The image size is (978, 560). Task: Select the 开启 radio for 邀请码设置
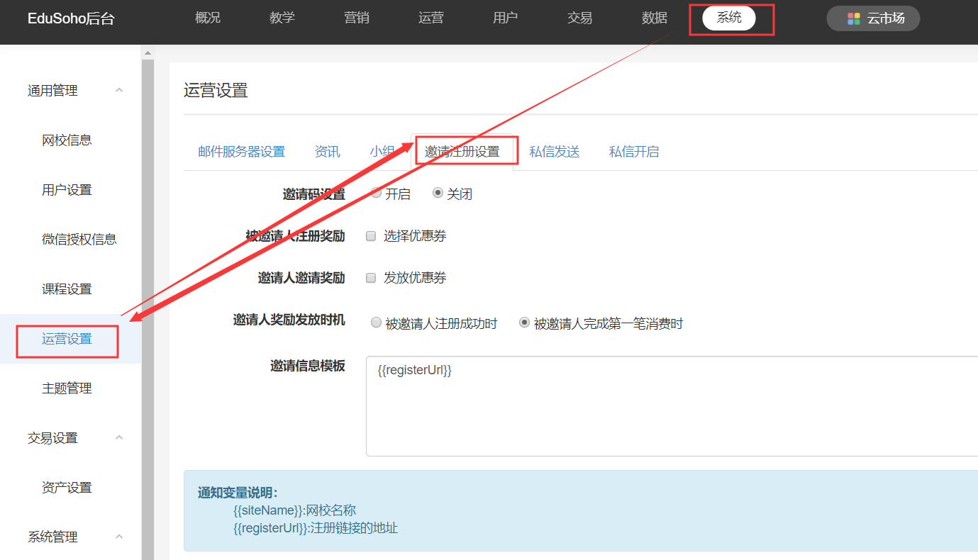(377, 193)
